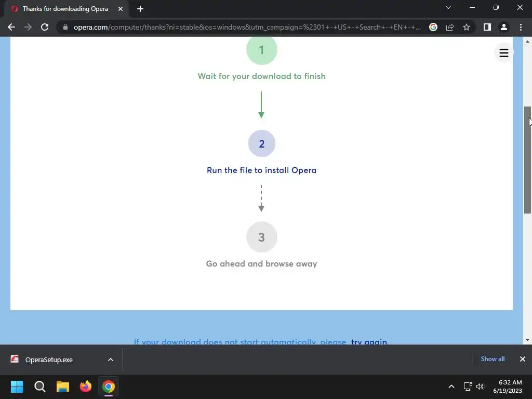Image resolution: width=532 pixels, height=399 pixels.
Task: Click 'Go ahead and browse away' text
Action: [262, 263]
